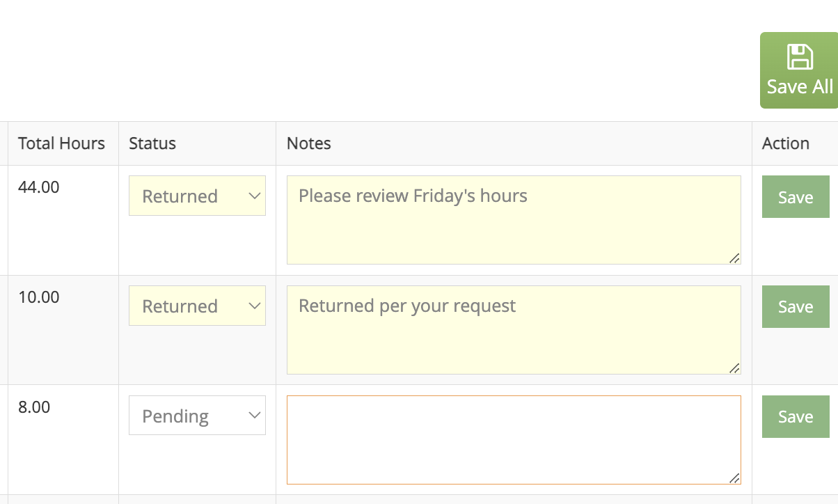Edit the note "Returned per your request"
The height and width of the screenshot is (504, 838).
click(514, 330)
